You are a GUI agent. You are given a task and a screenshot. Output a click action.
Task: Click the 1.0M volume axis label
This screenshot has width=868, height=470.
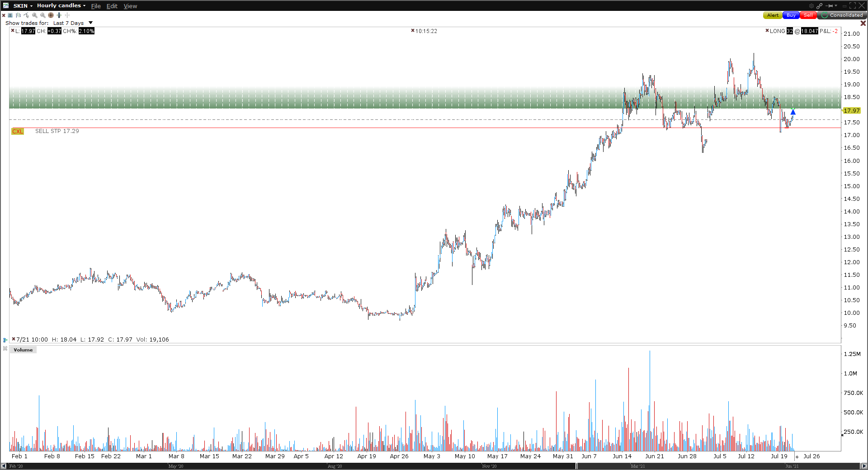pos(850,373)
